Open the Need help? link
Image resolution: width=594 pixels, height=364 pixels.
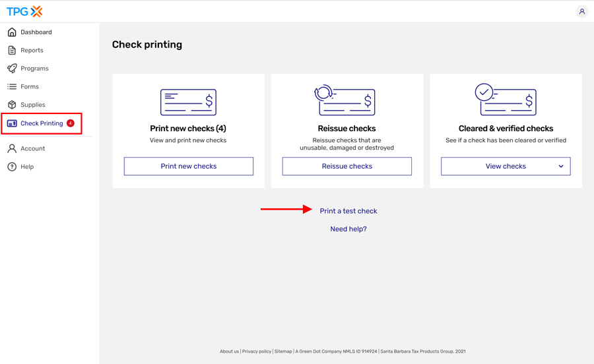(x=348, y=229)
